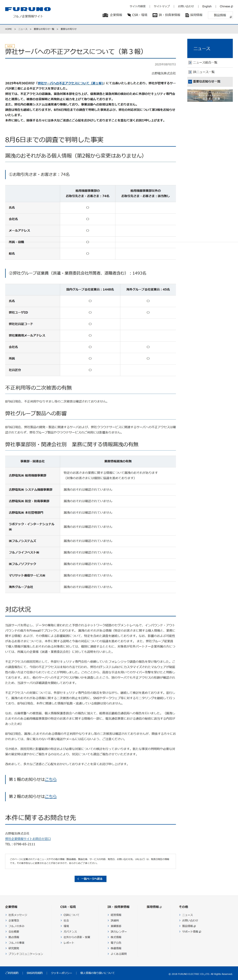Open IR資料 in the footer
The height and width of the screenshot is (980, 238).
point(115,921)
